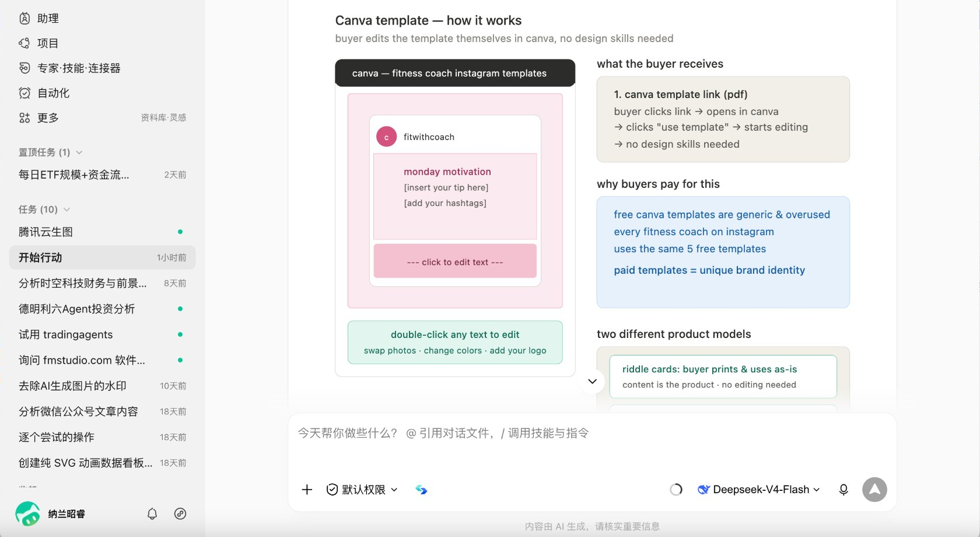Open the 德明利六Agent投资分析 task
Screen dimensions: 980x537
tap(102, 309)
